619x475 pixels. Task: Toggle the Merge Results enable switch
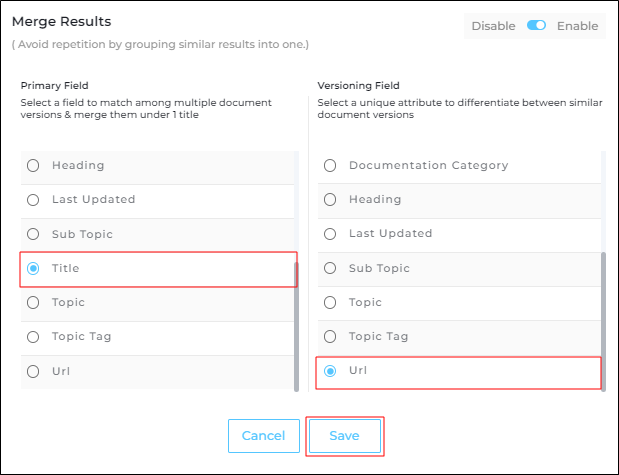[536, 26]
